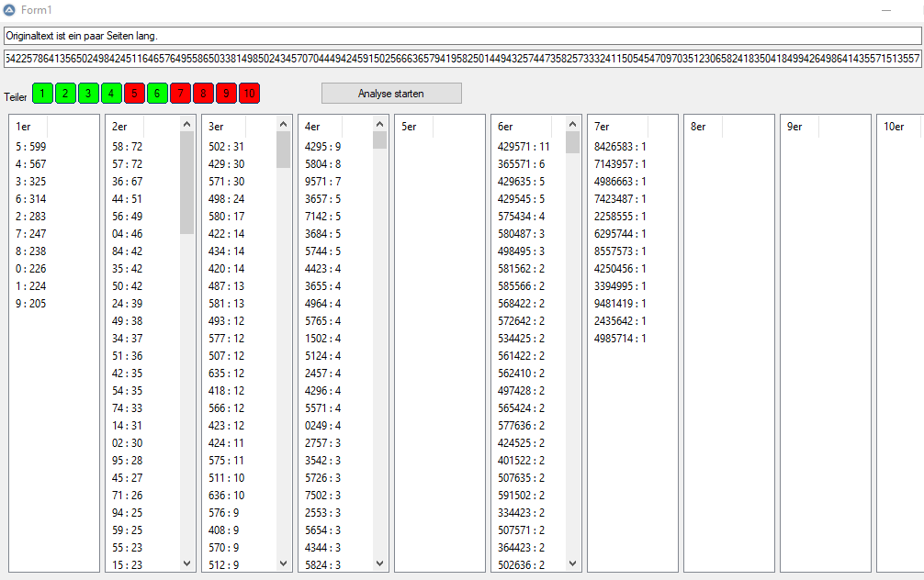The image size is (924, 580).
Task: Minimize the Form1 window
Action: tap(886, 9)
